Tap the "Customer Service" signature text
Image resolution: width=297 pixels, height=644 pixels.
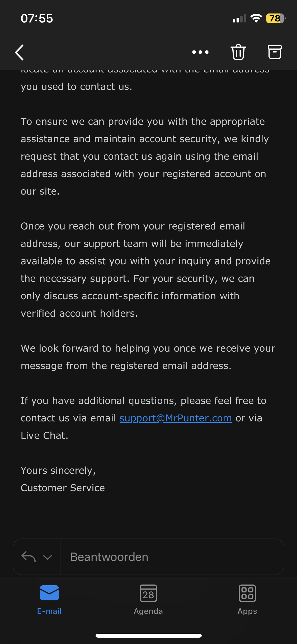click(x=63, y=488)
